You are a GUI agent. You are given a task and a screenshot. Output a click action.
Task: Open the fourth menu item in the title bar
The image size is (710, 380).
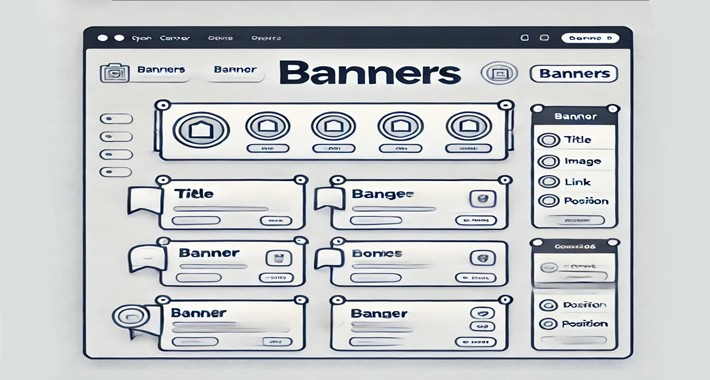click(x=266, y=38)
